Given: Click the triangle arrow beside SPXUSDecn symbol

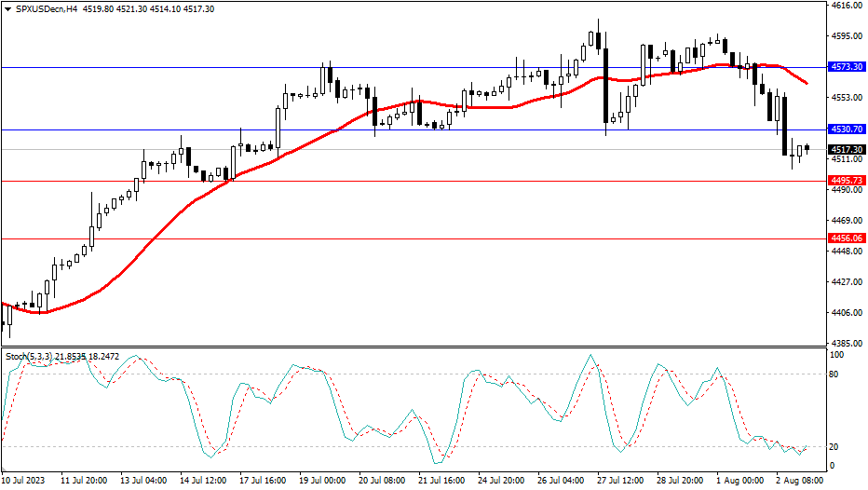Looking at the screenshot, I should [7, 8].
